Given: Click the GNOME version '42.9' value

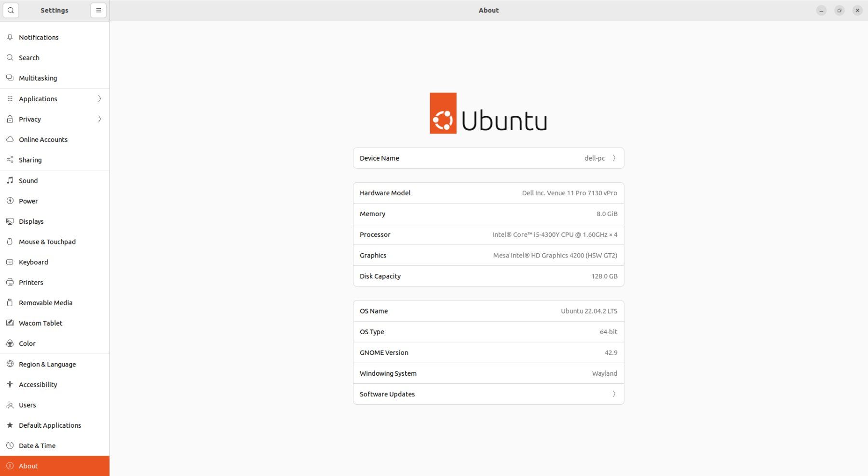Looking at the screenshot, I should point(611,353).
